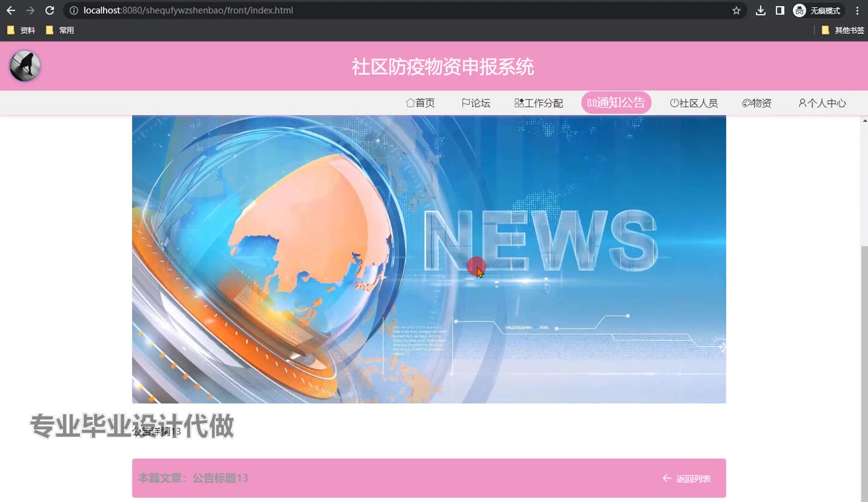This screenshot has width=868, height=502.
Task: Open the 其他书签 bookmarks folder
Action: [x=843, y=30]
